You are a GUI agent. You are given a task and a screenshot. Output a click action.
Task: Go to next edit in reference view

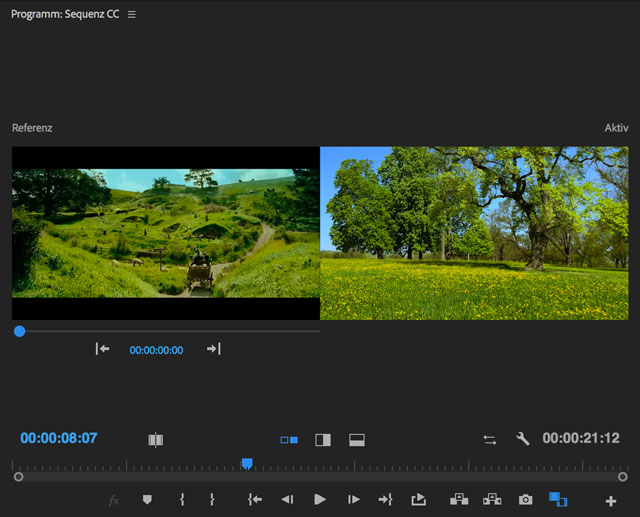213,349
